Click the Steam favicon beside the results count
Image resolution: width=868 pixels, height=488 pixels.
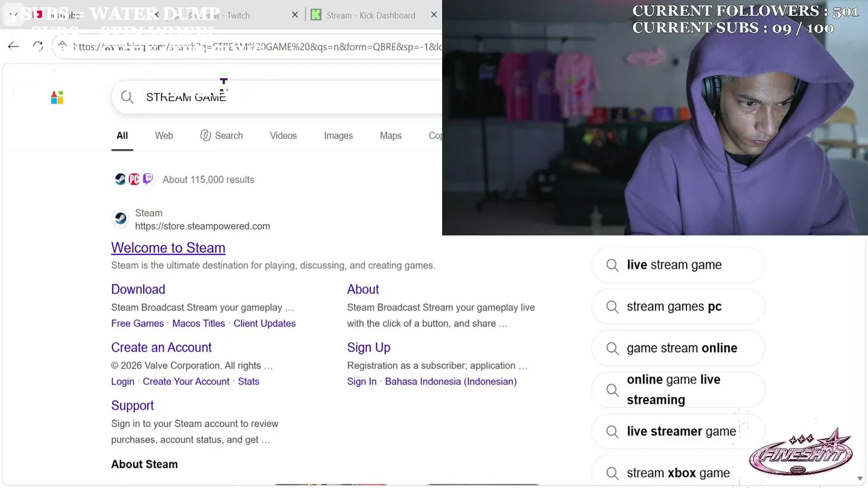click(120, 180)
